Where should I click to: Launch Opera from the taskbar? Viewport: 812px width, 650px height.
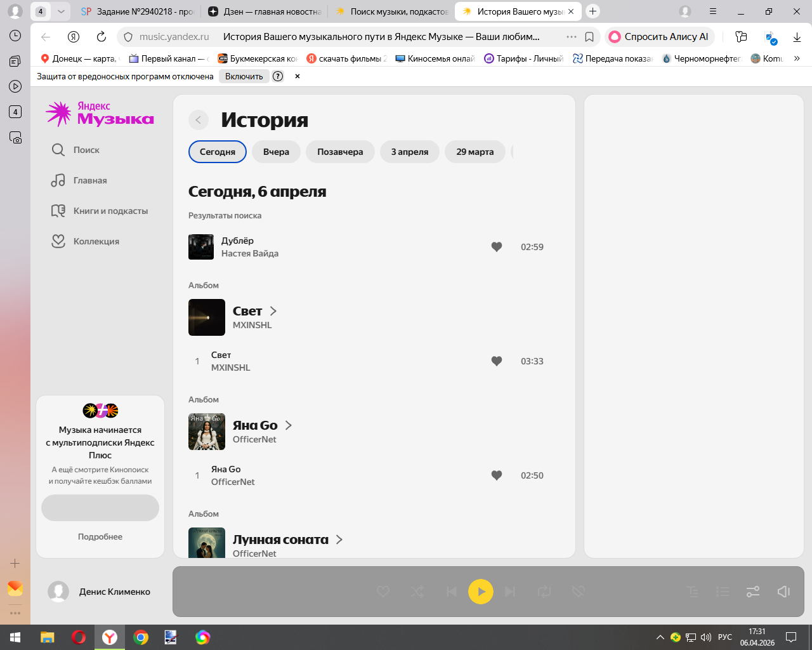(x=79, y=637)
